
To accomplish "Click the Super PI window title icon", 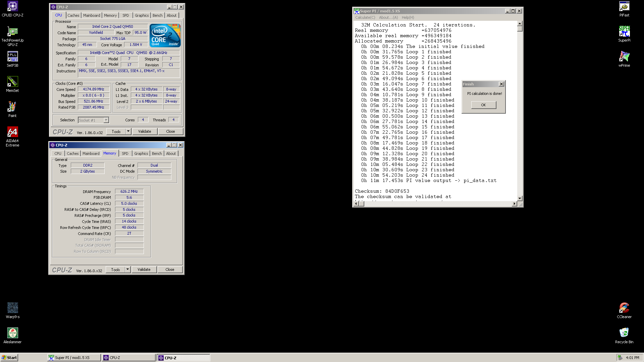I will pos(357,11).
